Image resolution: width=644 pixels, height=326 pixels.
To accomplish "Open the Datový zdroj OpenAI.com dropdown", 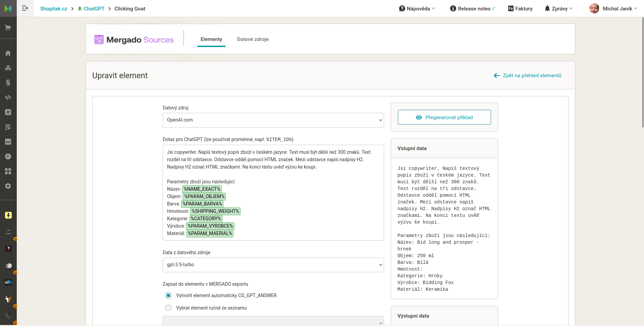I will pos(273,120).
